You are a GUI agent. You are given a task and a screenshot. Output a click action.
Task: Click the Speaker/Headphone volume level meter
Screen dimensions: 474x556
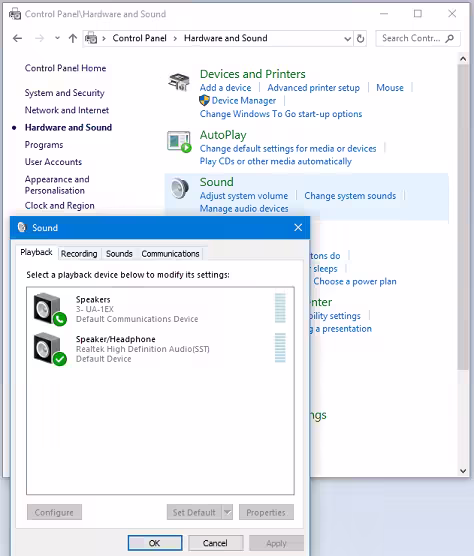[280, 348]
